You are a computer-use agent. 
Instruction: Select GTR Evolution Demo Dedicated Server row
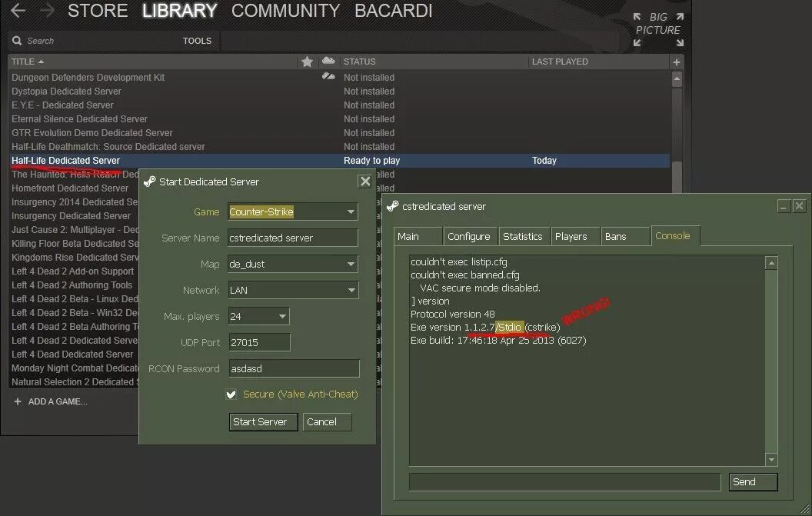tap(339, 133)
